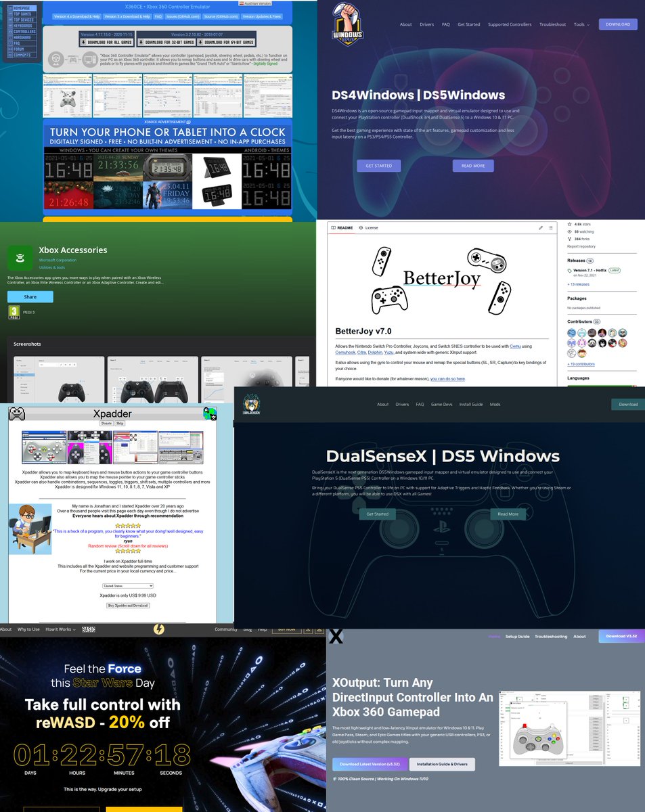
Task: Click Installation Guide & Drivers button
Action: 442,764
